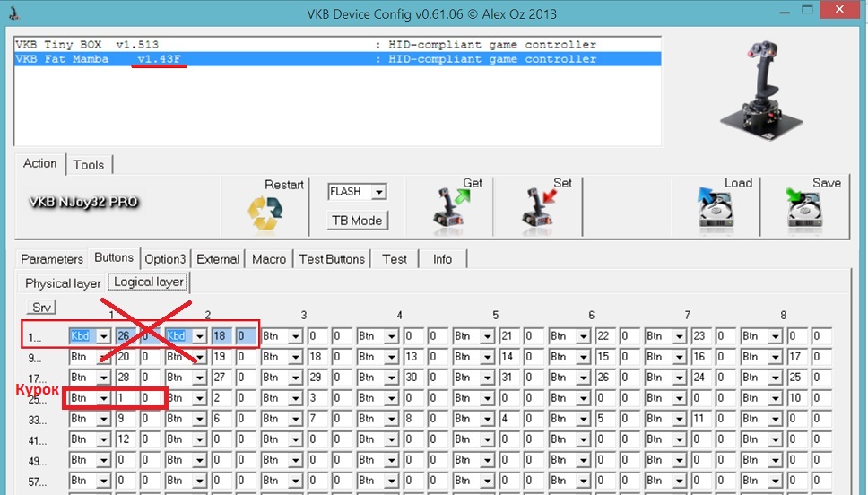The image size is (868, 495).
Task: Open Btn dropdown next to 12 in row 41
Action: point(103,439)
